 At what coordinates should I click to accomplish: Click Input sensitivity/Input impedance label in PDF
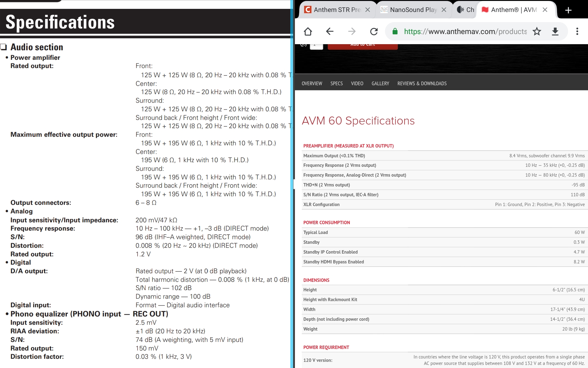(x=64, y=220)
